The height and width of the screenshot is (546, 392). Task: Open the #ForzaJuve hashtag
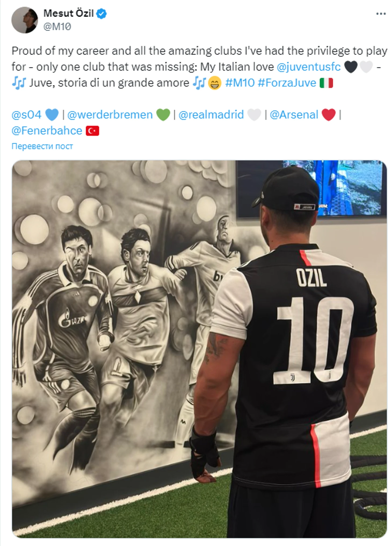pos(287,83)
